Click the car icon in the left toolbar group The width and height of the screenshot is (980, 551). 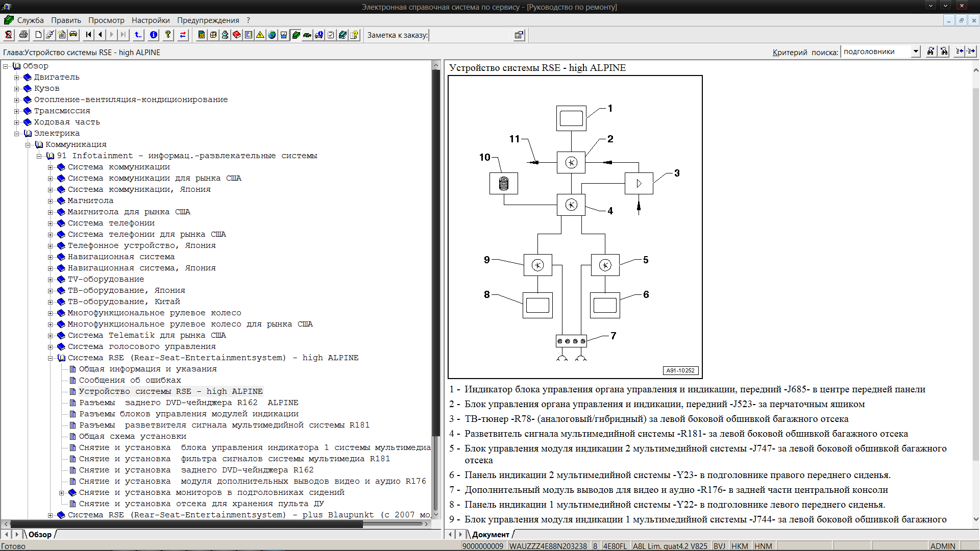73,35
